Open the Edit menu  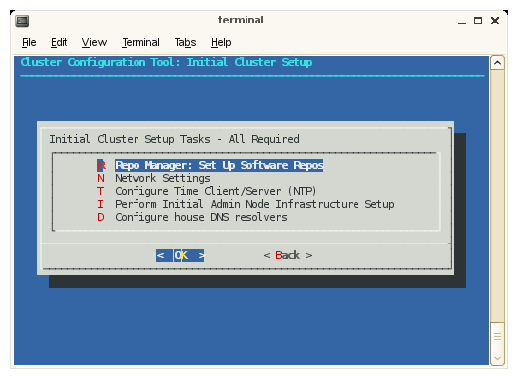click(x=59, y=42)
